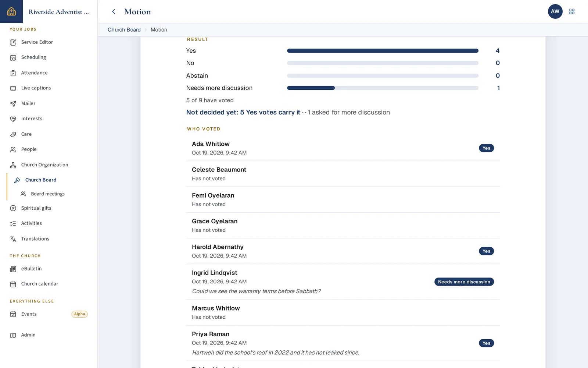Click the Needs more discussion progress bar
Viewport: 588px width, 368px height.
pyautogui.click(x=383, y=88)
